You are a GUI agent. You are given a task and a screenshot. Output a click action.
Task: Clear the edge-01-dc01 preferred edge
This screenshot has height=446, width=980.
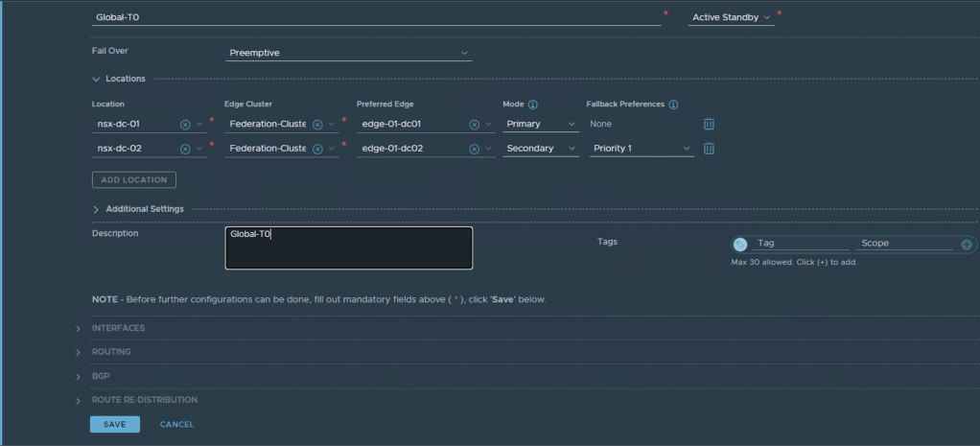474,124
